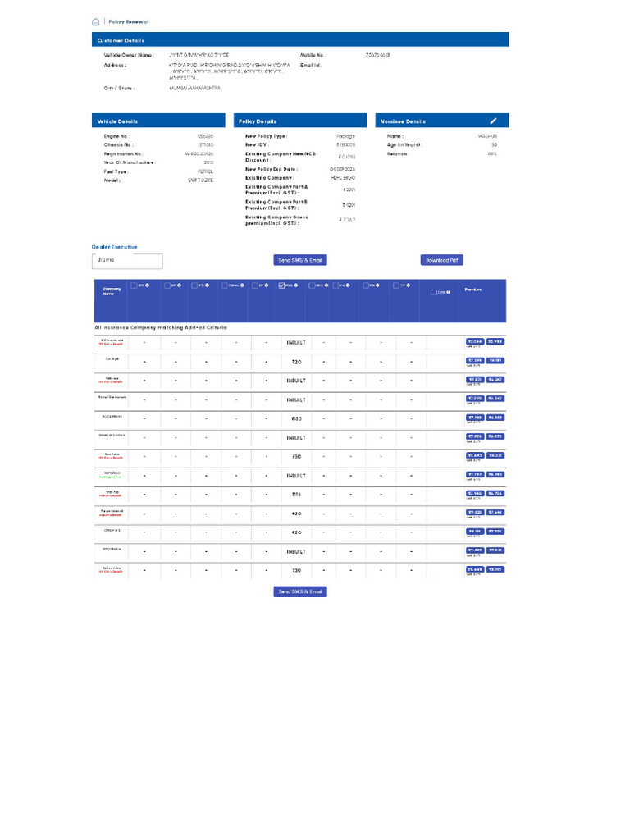Click the first premium button in IFFCO Tokio row
630x840 pixels.
(x=475, y=550)
